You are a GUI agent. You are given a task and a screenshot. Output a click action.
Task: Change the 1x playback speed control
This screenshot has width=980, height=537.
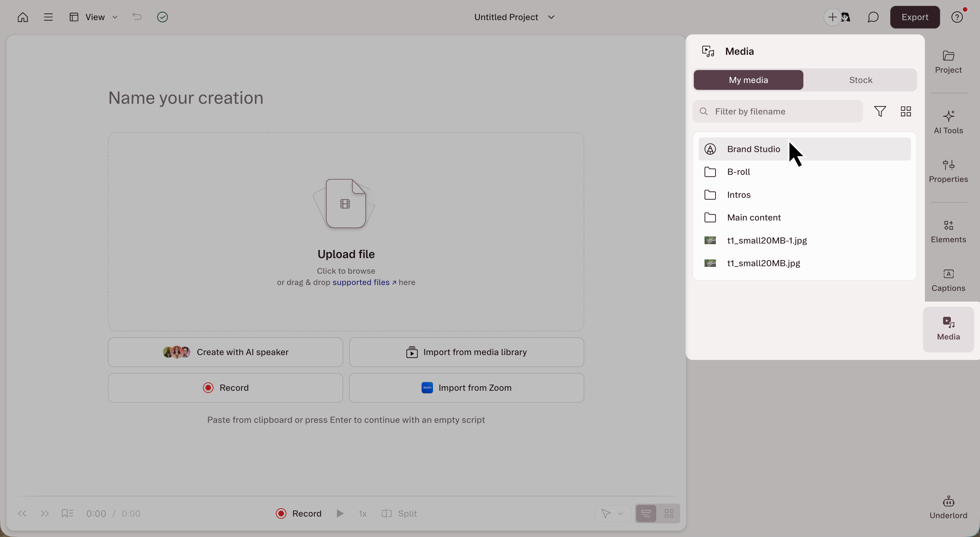point(362,513)
